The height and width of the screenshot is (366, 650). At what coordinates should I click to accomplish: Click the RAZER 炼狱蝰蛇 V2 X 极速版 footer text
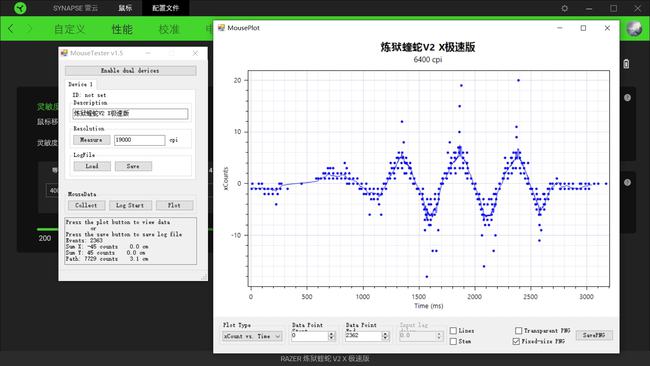(325, 359)
